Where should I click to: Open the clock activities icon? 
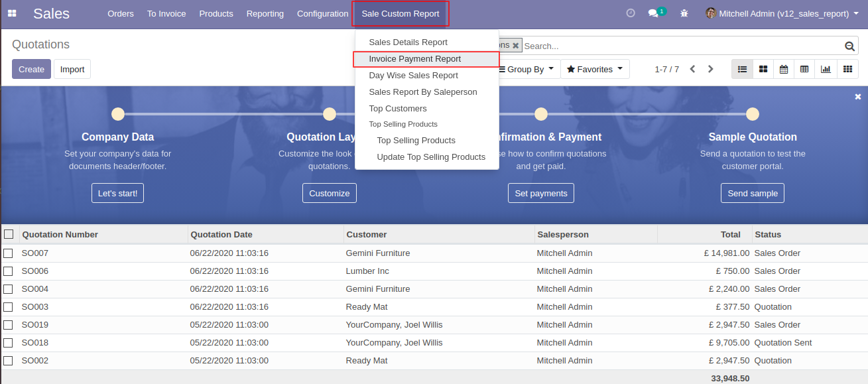pos(631,13)
